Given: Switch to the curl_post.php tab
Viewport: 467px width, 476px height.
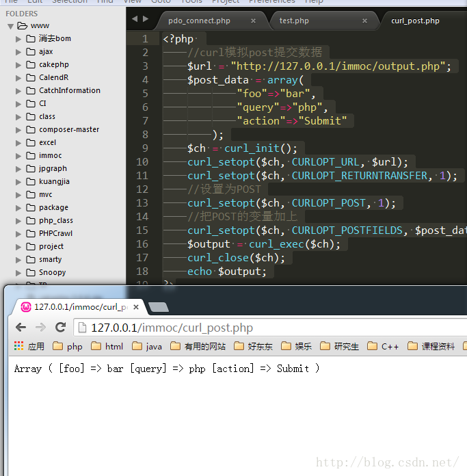Looking at the screenshot, I should click(x=415, y=21).
